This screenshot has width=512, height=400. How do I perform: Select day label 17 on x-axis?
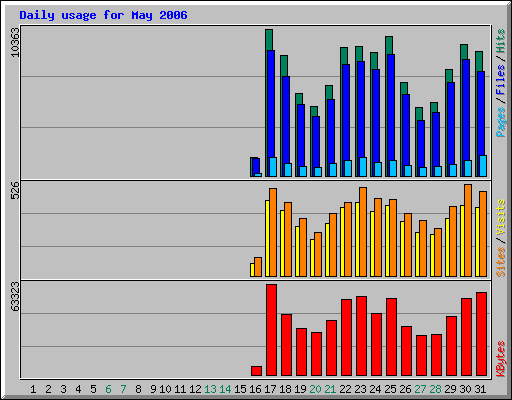[x=270, y=389]
